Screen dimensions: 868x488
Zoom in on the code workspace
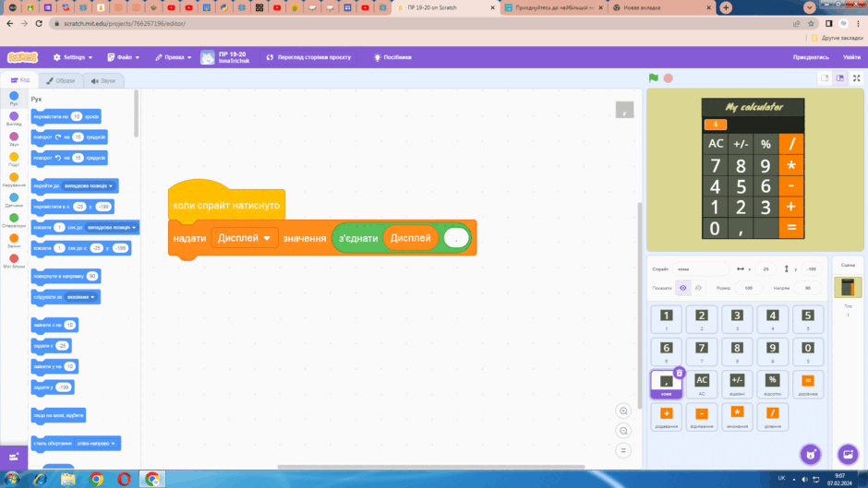click(x=623, y=411)
